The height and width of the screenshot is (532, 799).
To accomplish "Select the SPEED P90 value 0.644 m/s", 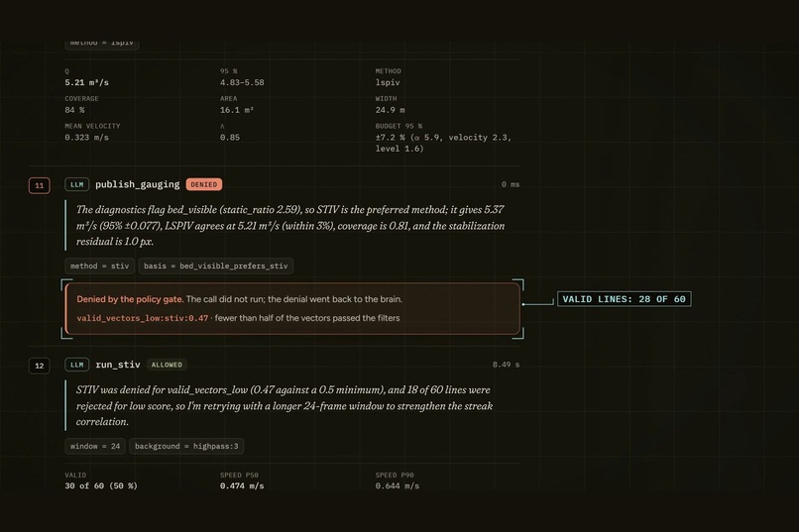I will (398, 486).
